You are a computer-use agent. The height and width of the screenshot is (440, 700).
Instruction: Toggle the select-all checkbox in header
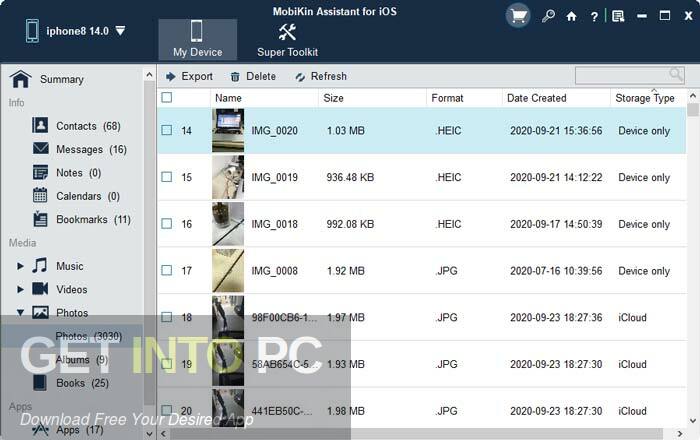(x=167, y=97)
